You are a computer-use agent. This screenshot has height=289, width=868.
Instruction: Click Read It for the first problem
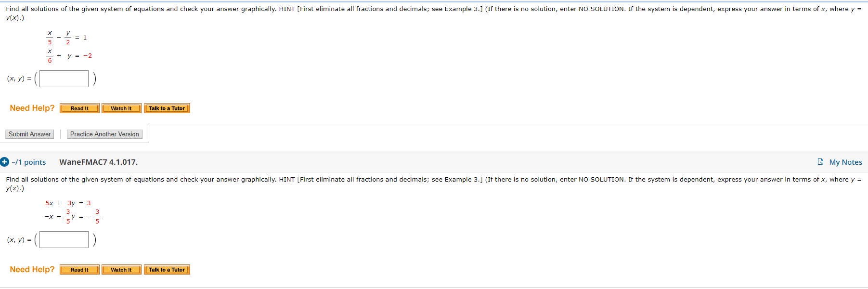[x=79, y=108]
